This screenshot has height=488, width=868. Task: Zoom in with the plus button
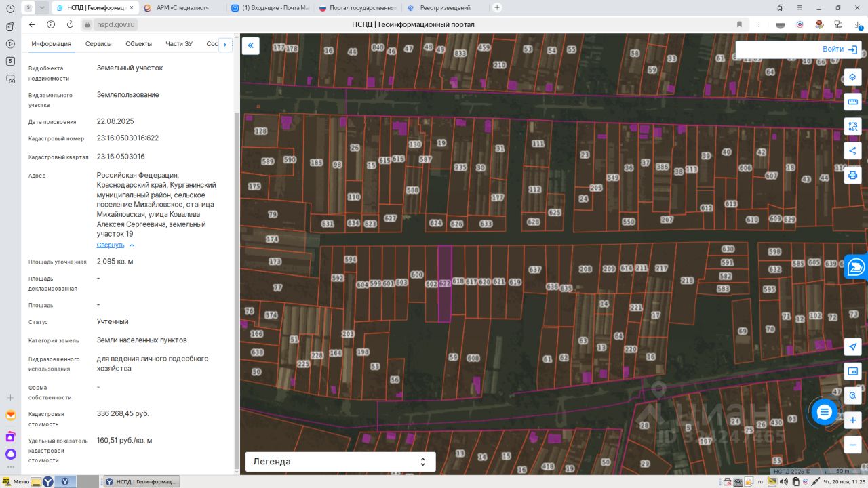coord(852,420)
